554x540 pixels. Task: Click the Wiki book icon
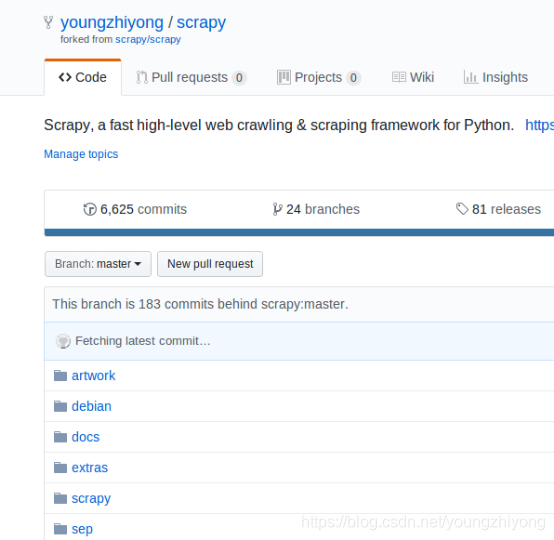[399, 77]
